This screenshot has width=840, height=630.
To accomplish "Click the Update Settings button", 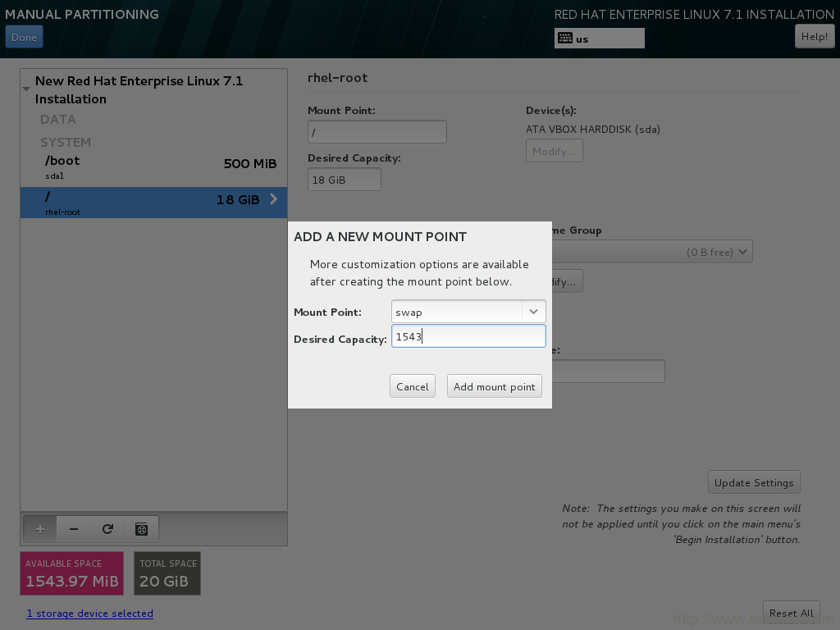I will [x=754, y=482].
